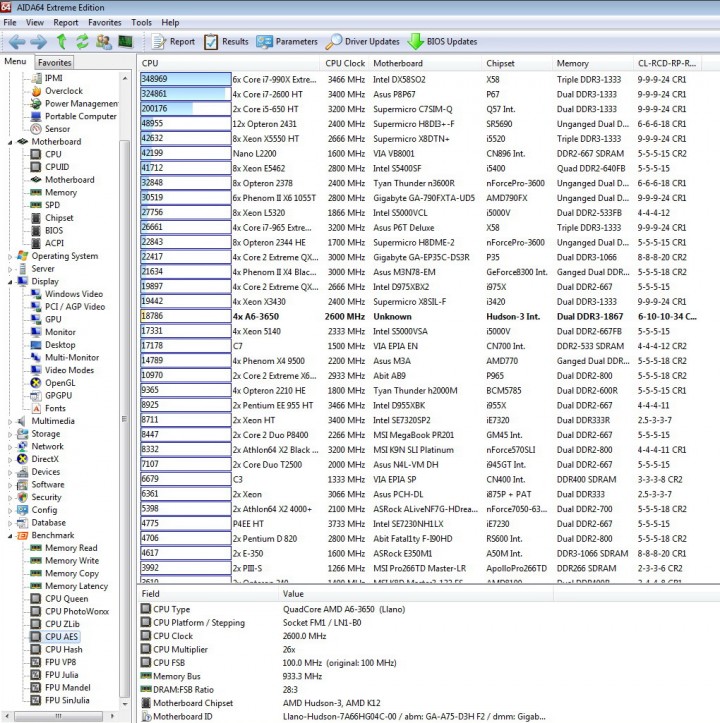
Task: Click the green monitor graph toolbar icon
Action: (x=125, y=41)
